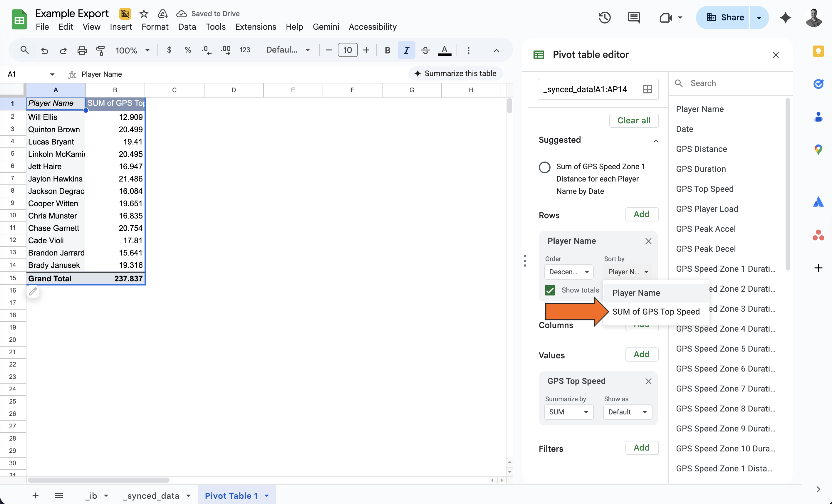The width and height of the screenshot is (832, 504).
Task: Open the Extensions menu
Action: tap(256, 27)
